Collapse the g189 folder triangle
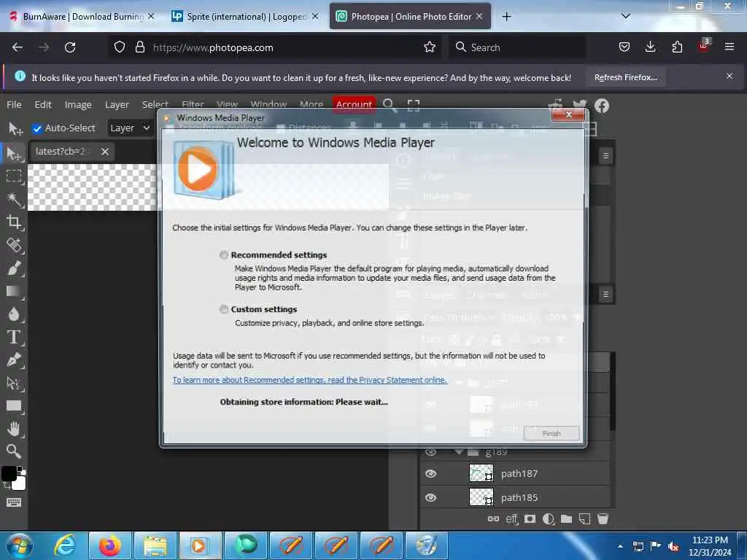Screen dimensions: 747x560 tap(459, 451)
